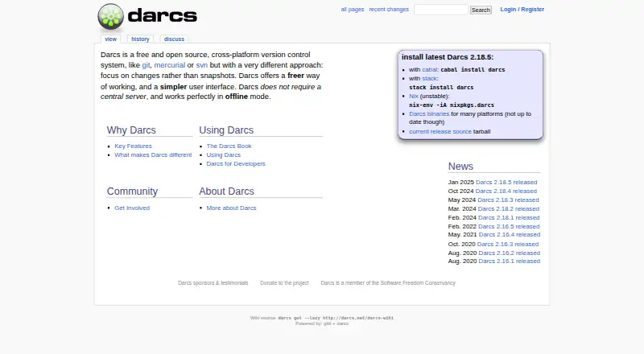Image resolution: width=644 pixels, height=354 pixels.
Task: Open Login / Register link
Action: coord(522,10)
